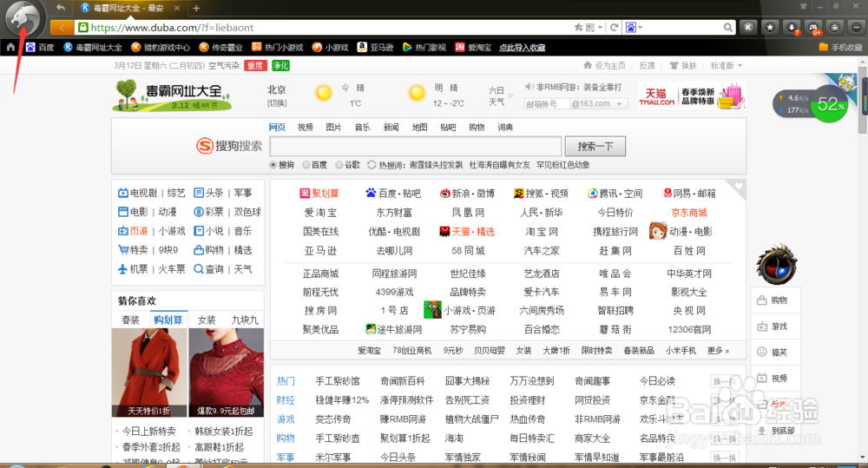Screen dimensions: 868x468
Task: Focus the Sogou search input field
Action: 415,146
